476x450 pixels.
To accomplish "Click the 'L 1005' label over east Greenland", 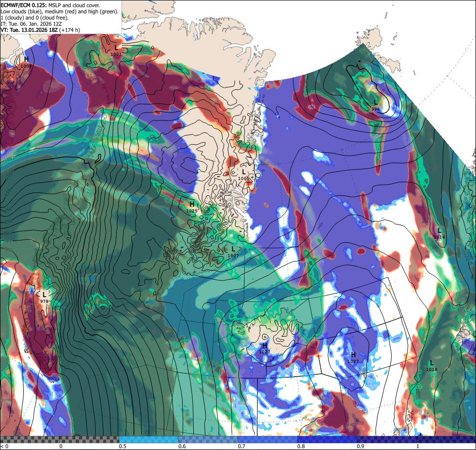I will (243, 175).
